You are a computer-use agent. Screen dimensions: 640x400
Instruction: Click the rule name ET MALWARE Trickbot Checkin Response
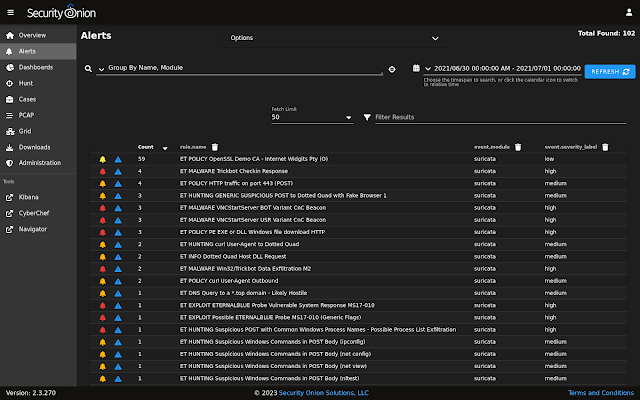click(234, 171)
